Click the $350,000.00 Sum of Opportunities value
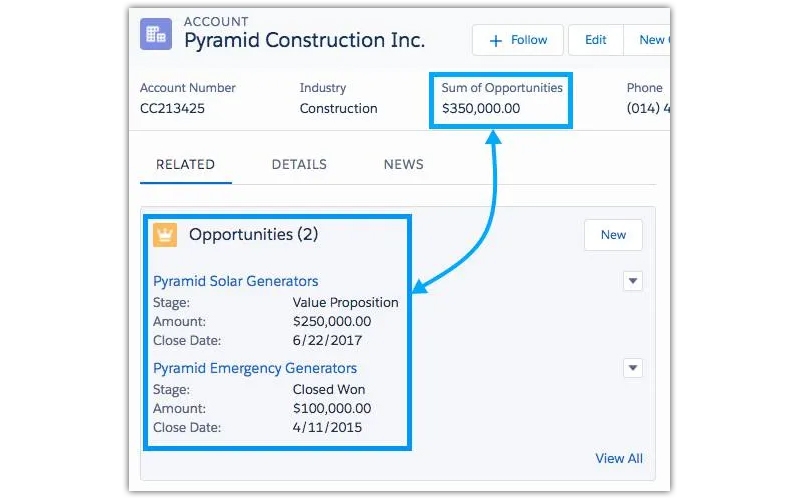 [481, 108]
